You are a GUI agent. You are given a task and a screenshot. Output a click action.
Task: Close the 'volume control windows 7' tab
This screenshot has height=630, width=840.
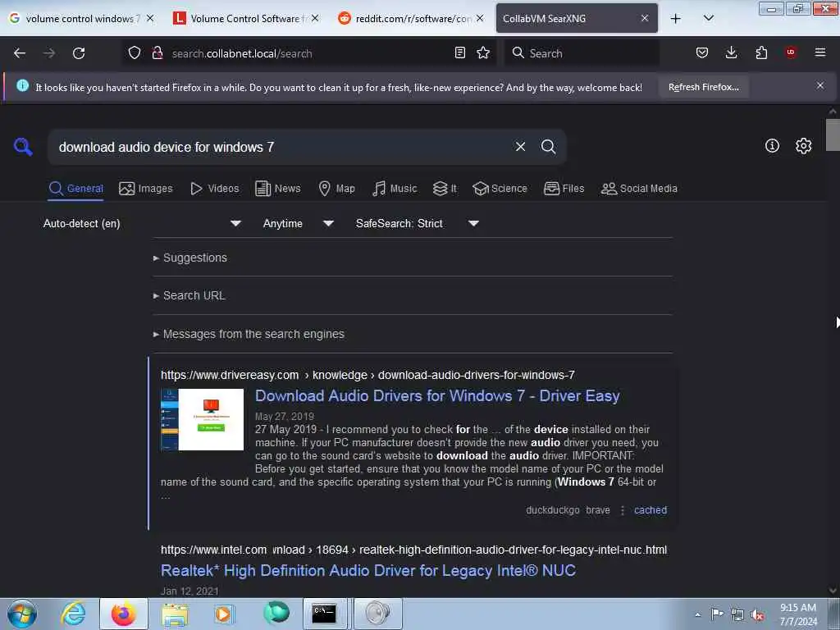coord(150,18)
